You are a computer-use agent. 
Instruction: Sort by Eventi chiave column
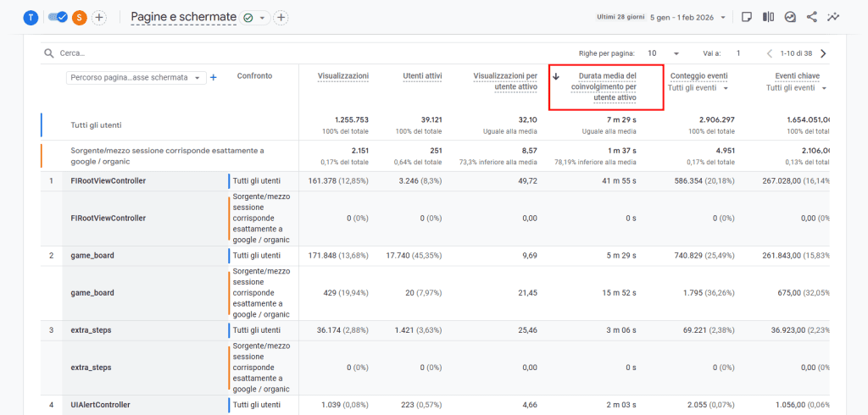(x=798, y=76)
